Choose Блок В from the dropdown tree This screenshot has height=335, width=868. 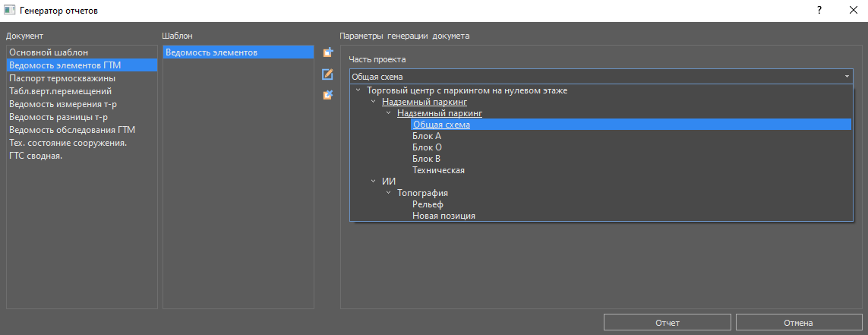(426, 159)
